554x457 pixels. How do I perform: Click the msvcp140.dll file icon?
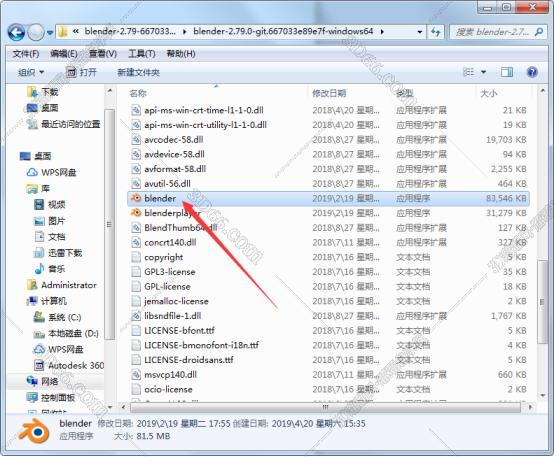click(136, 375)
